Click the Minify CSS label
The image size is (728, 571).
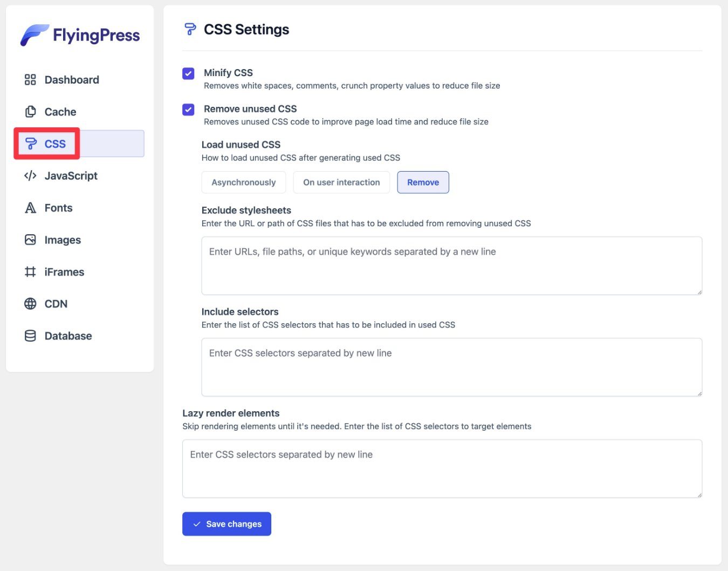coord(228,73)
